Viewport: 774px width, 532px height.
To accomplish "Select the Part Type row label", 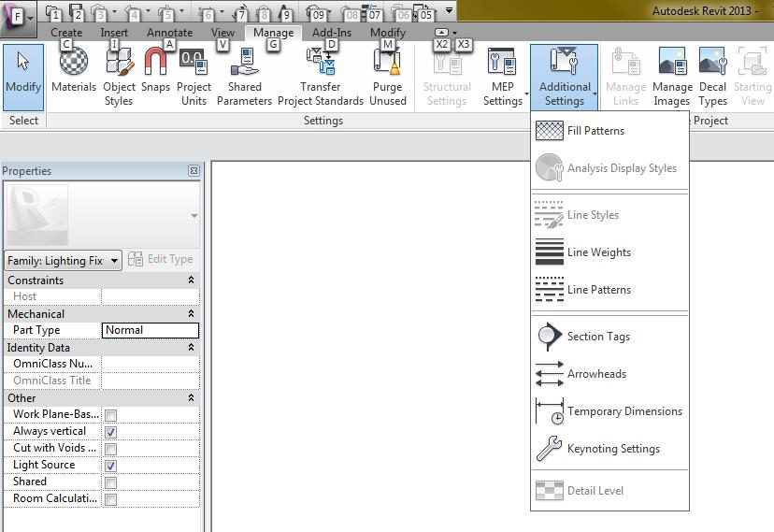I will coord(36,330).
